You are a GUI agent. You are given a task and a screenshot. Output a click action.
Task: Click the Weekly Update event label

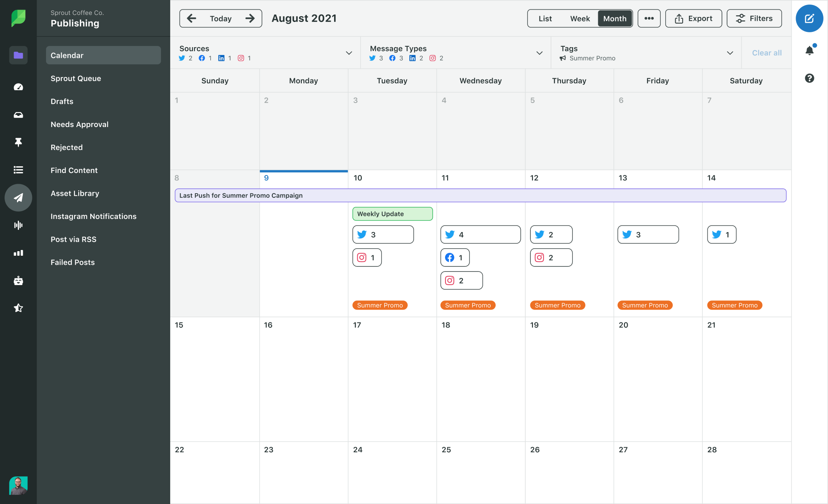pos(393,213)
